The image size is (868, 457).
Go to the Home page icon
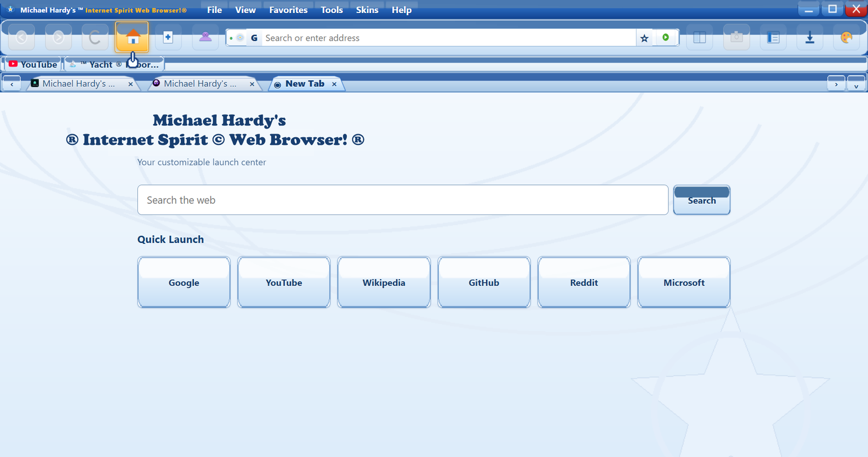tap(132, 37)
